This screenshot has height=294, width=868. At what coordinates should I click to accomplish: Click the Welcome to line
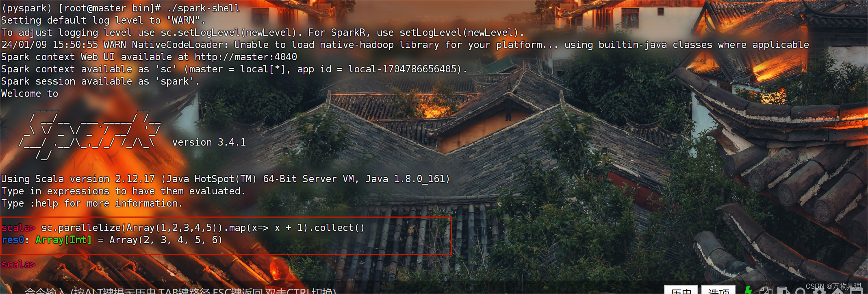(x=30, y=94)
